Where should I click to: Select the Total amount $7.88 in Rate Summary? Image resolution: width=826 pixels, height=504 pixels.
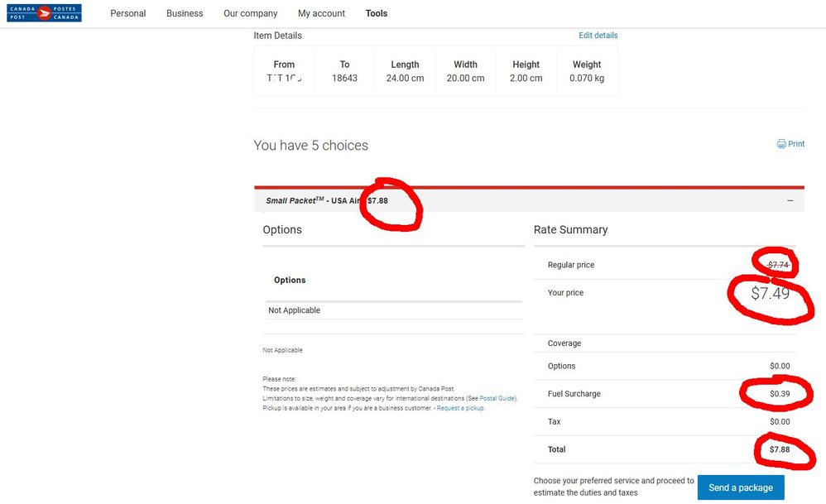(780, 449)
